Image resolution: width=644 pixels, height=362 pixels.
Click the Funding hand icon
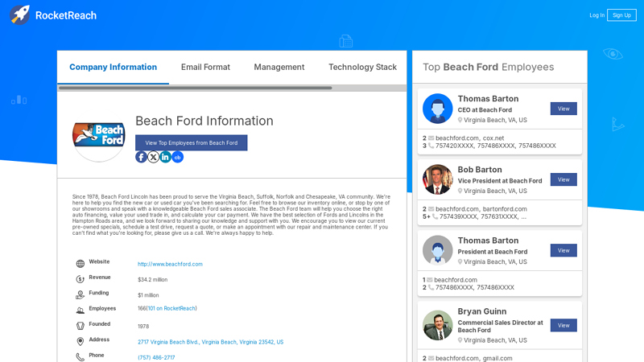pos(80,294)
